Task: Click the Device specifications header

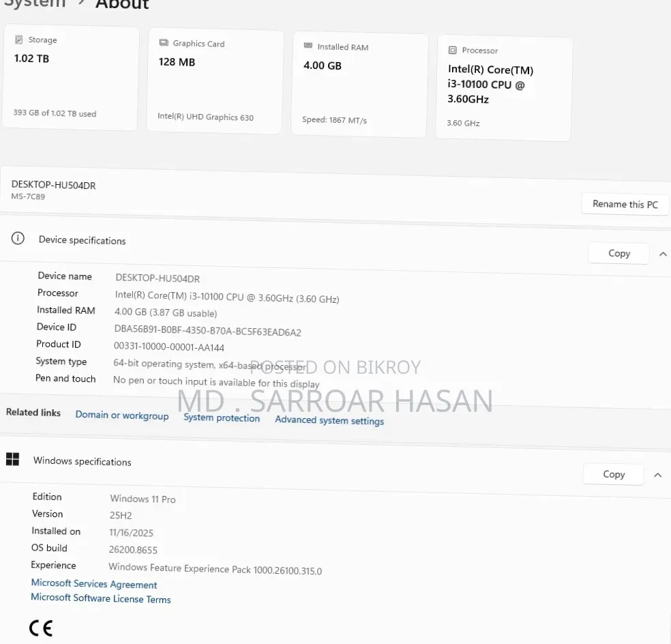Action: pyautogui.click(x=82, y=240)
